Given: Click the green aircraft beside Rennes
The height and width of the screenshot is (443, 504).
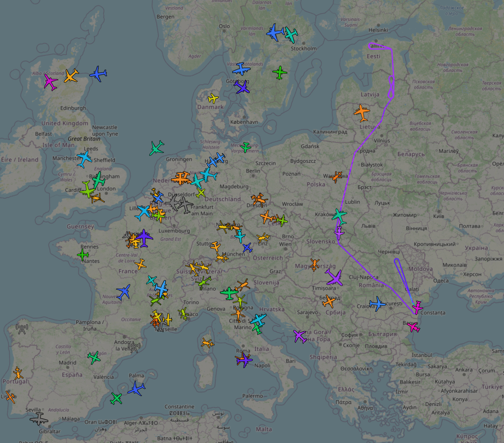Looking at the screenshot, I should pos(83,255).
